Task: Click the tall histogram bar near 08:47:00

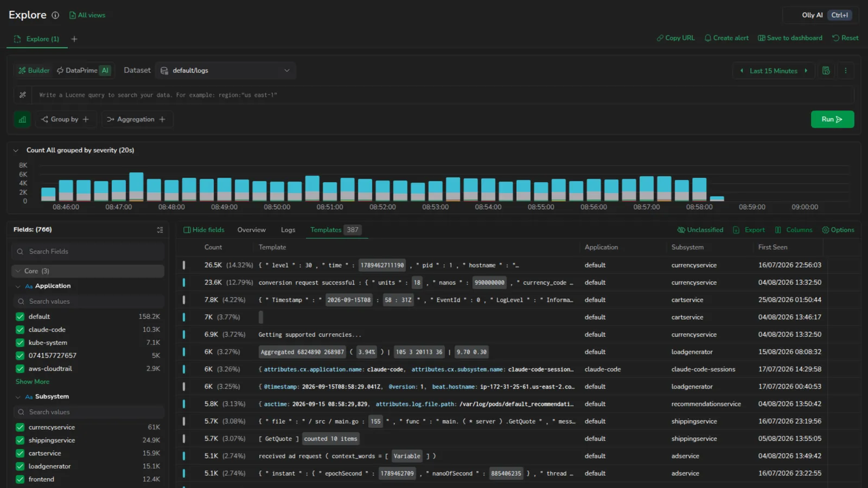Action: [136, 187]
